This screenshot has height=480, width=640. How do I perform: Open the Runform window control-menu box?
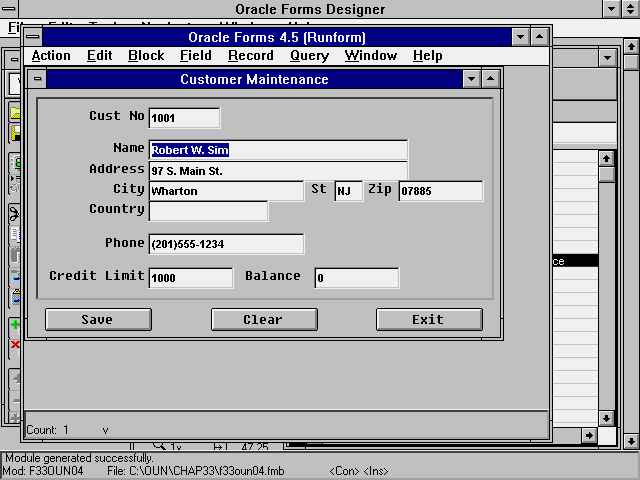click(x=34, y=37)
